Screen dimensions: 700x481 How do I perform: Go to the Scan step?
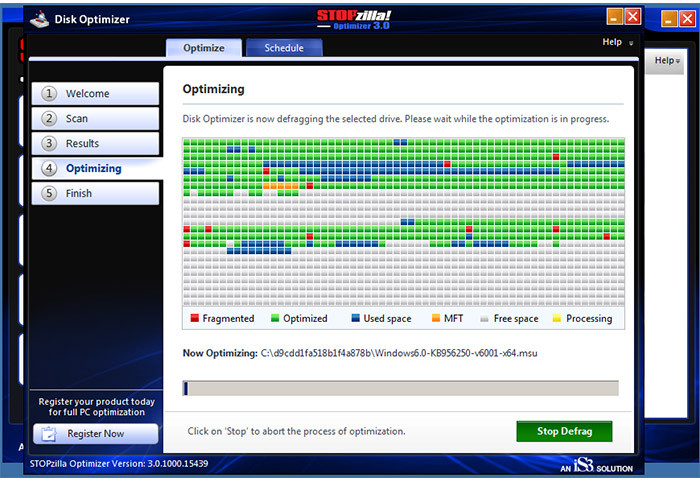[x=95, y=118]
